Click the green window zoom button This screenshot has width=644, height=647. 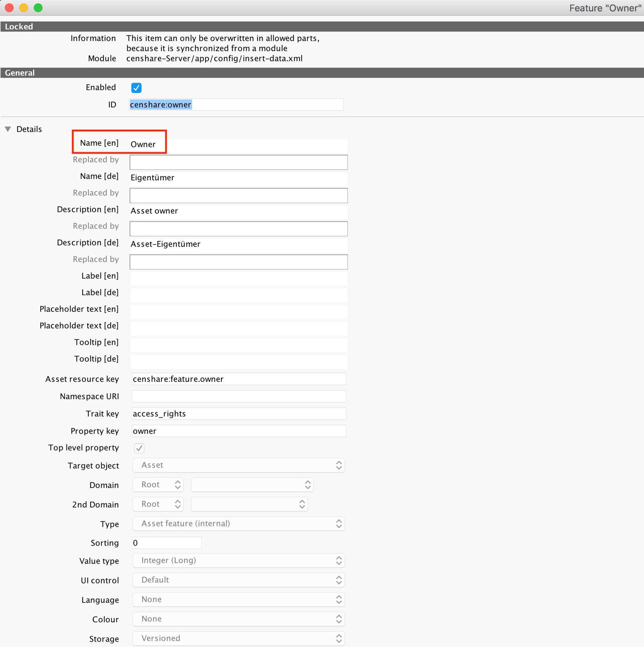click(x=38, y=8)
